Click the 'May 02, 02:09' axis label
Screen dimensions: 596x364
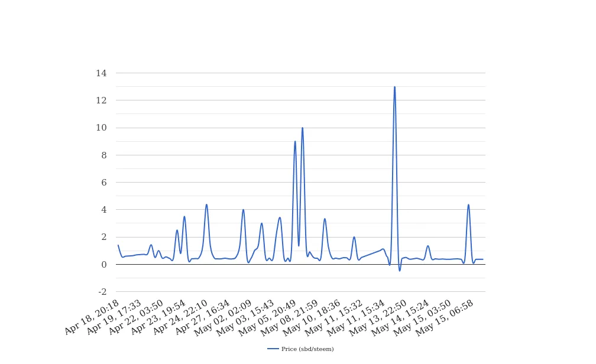tap(223, 318)
